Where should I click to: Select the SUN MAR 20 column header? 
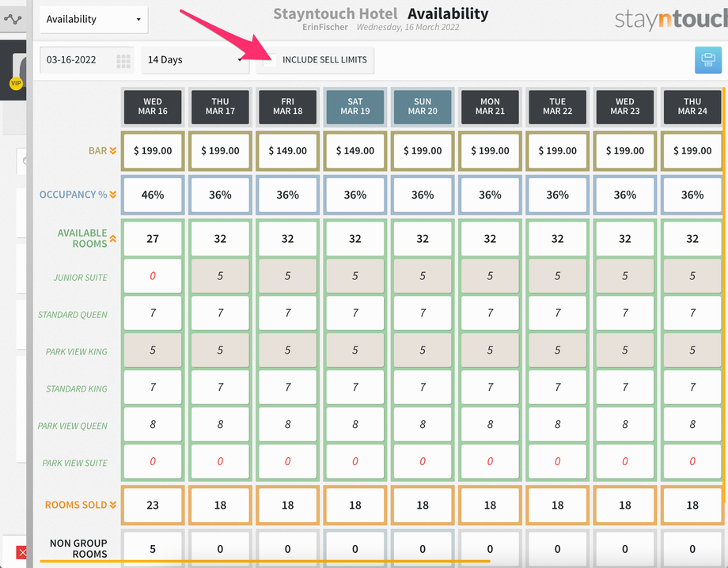point(423,107)
